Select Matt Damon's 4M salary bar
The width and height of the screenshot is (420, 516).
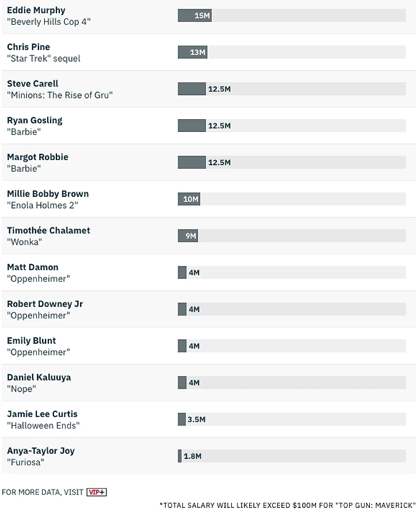(x=182, y=272)
